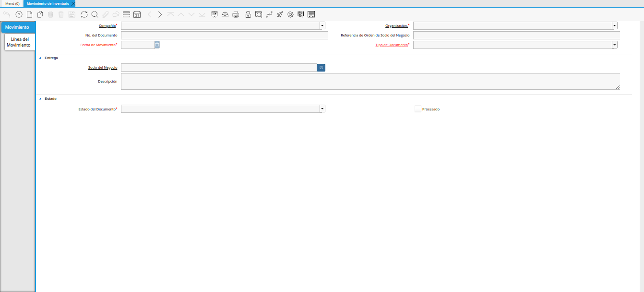Open active workflows node-path icon
Screen dimensions: 644x292
[x=269, y=14]
